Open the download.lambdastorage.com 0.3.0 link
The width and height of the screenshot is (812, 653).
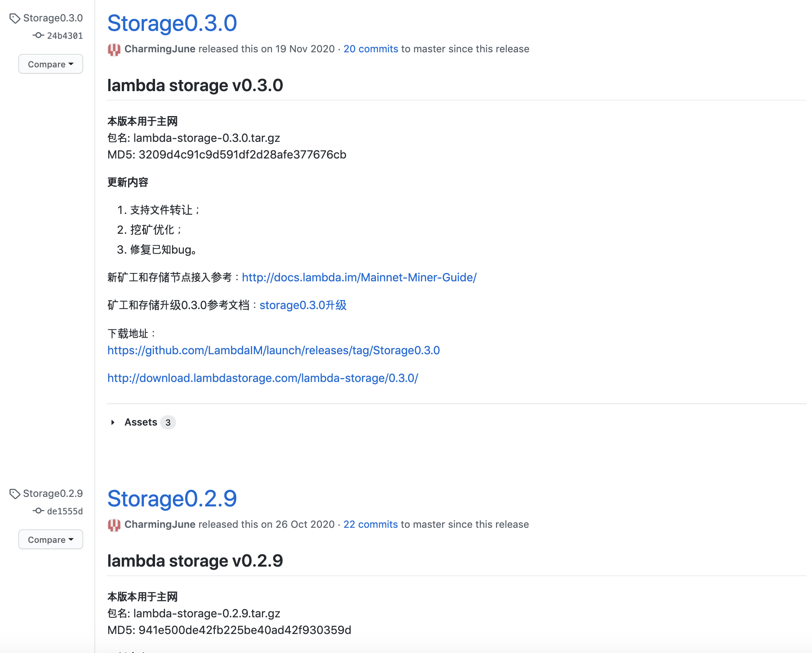(x=262, y=378)
